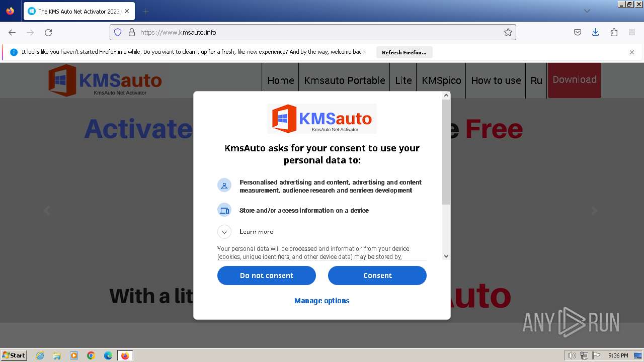Click the KMSauto site logo in header
Image resolution: width=644 pixels, height=362 pixels.
point(105,80)
